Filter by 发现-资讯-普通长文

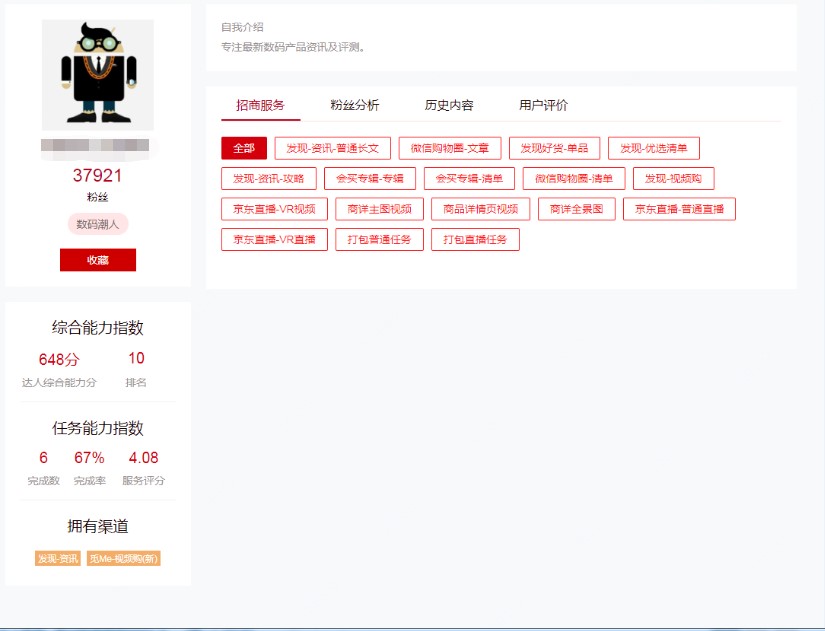point(332,148)
